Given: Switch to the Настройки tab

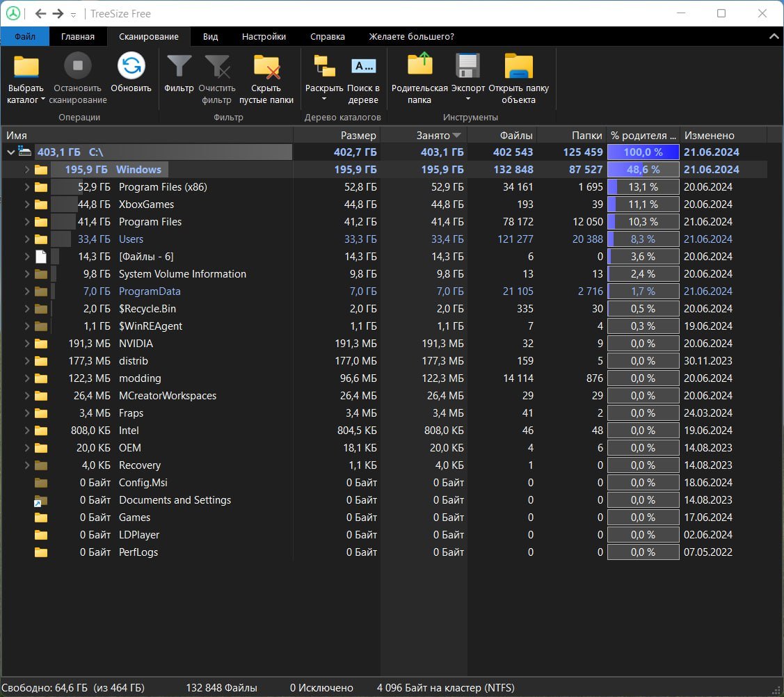Looking at the screenshot, I should (264, 36).
